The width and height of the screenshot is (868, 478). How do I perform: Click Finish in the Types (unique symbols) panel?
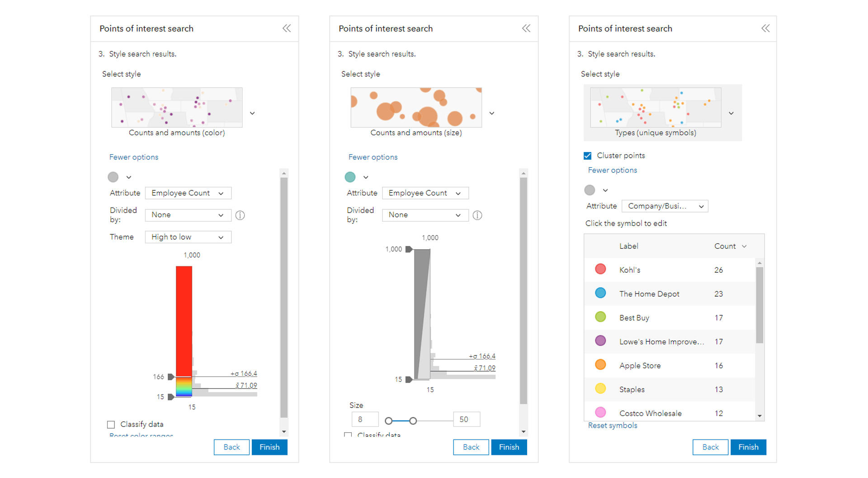(x=748, y=447)
